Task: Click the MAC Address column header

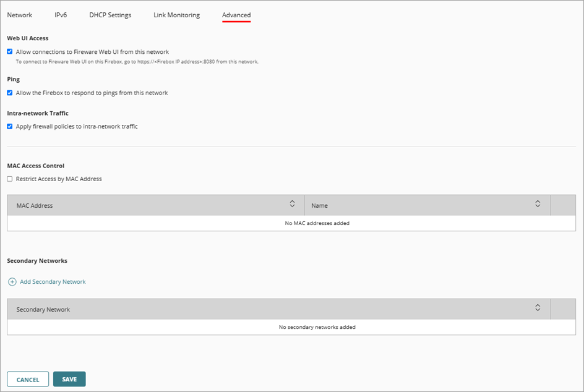Action: (x=33, y=205)
